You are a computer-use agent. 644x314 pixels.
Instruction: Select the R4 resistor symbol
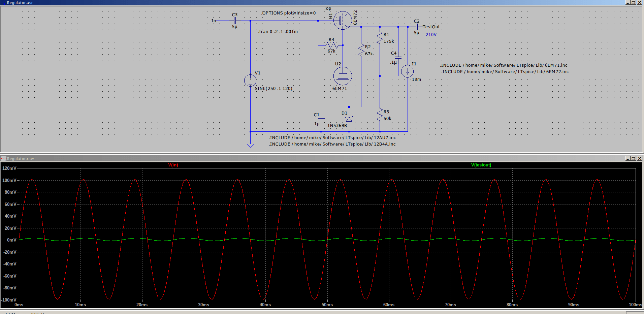click(x=332, y=45)
